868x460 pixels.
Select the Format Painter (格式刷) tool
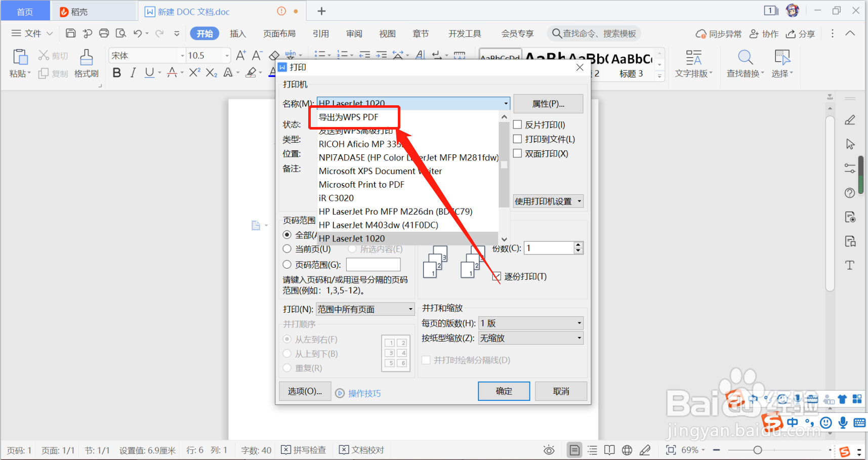point(87,63)
